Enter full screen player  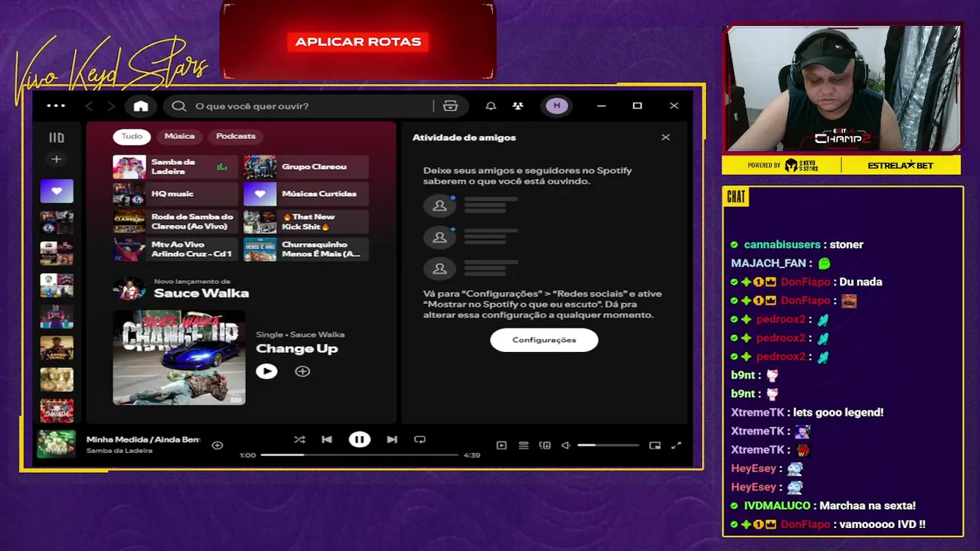tap(676, 445)
